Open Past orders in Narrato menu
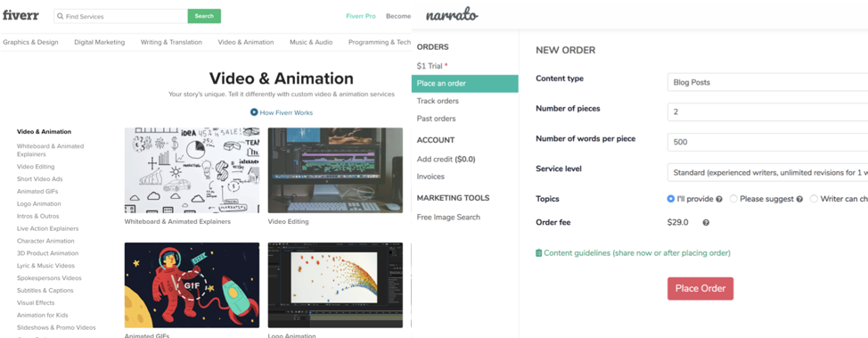 (x=436, y=119)
